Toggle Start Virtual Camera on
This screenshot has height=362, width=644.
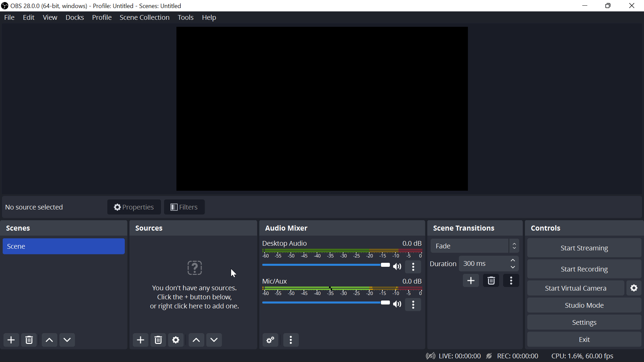tap(576, 288)
